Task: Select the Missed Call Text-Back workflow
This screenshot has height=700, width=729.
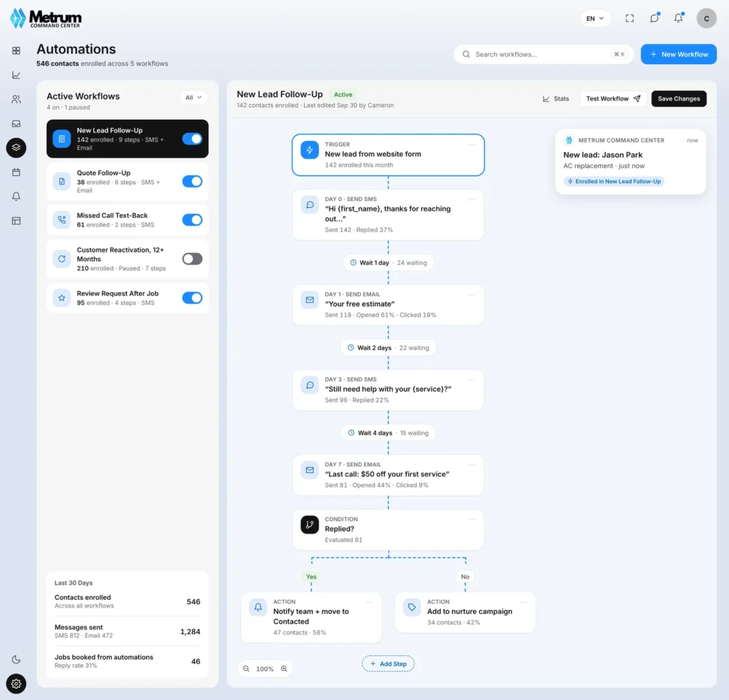Action: tap(127, 219)
